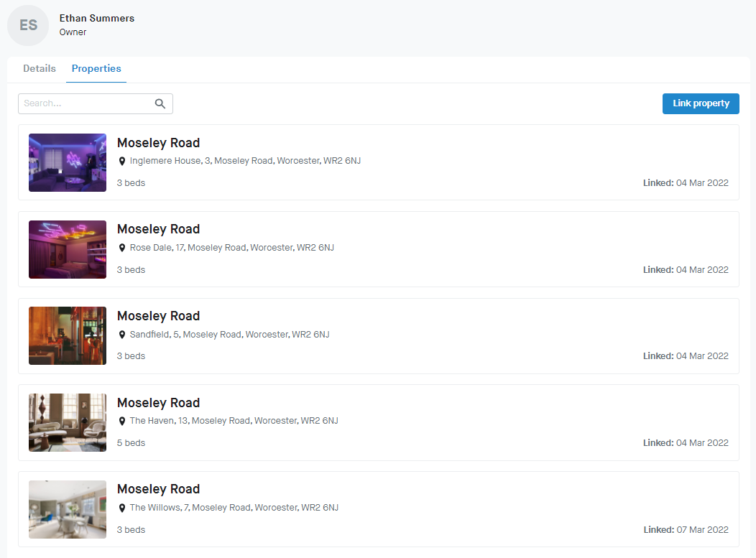Click the Sandfield property photo

pyautogui.click(x=68, y=336)
